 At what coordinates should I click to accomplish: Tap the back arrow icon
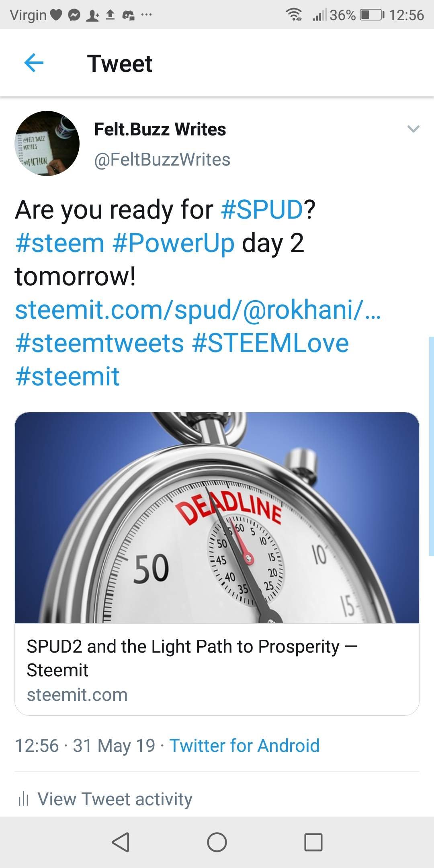click(34, 63)
